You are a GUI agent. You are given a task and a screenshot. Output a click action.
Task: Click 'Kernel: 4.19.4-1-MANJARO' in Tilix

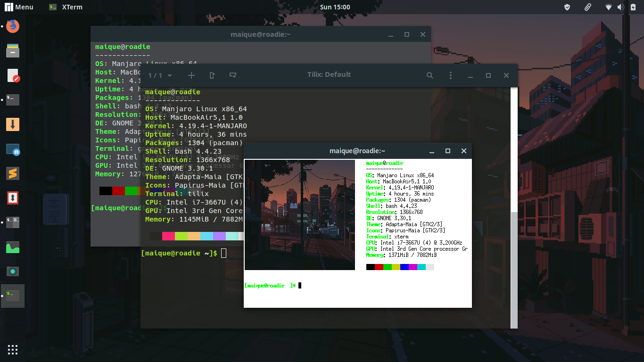click(x=196, y=126)
